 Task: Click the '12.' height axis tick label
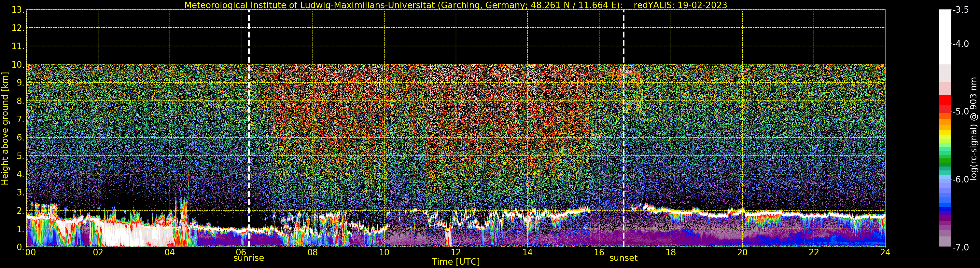[x=18, y=28]
